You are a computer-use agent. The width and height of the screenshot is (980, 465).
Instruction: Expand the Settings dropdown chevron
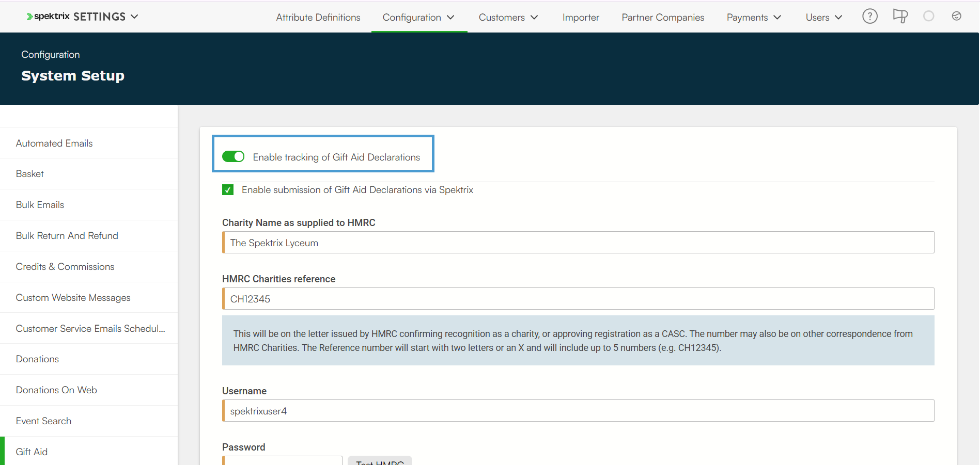point(134,17)
